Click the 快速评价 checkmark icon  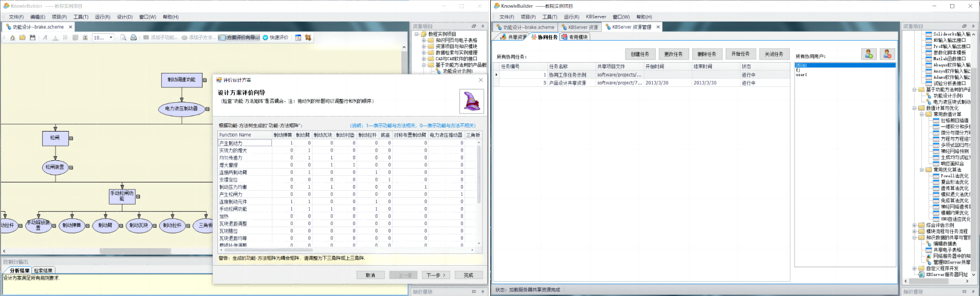coord(265,38)
